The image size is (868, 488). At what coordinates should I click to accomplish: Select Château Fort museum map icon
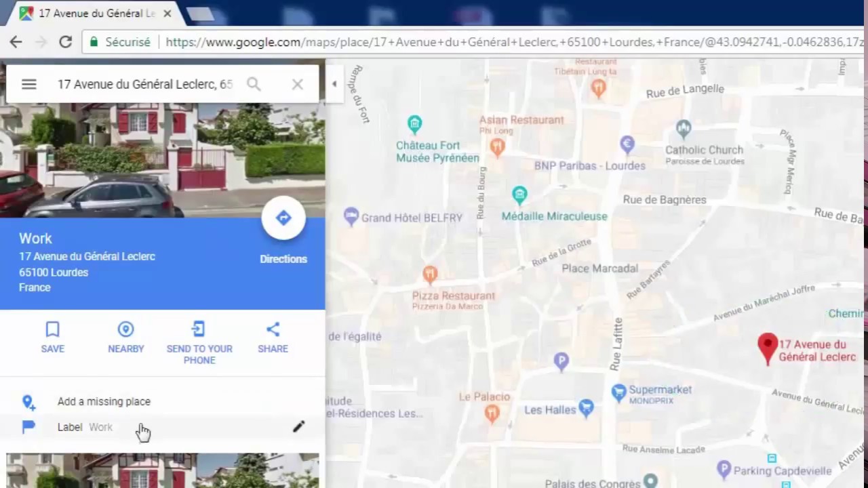tap(414, 124)
